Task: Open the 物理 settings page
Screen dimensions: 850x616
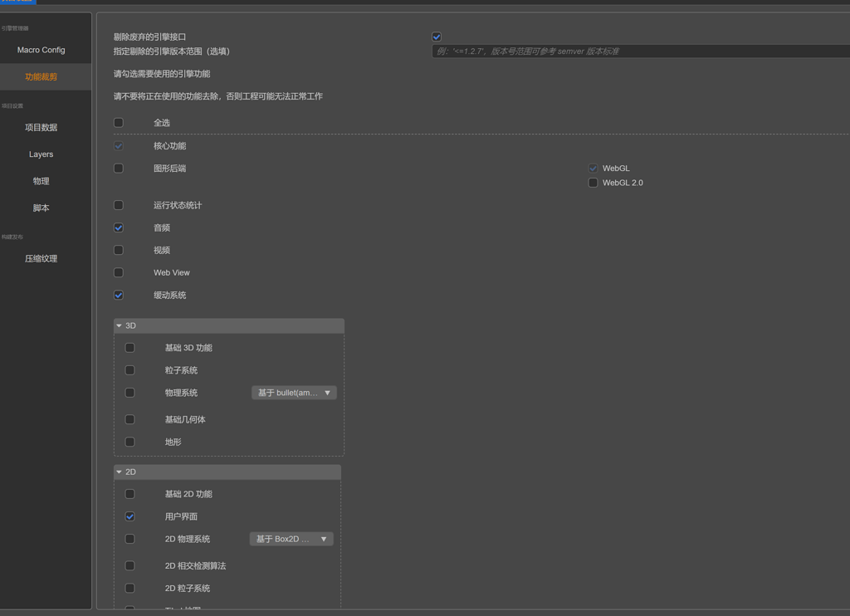Action: pos(41,181)
